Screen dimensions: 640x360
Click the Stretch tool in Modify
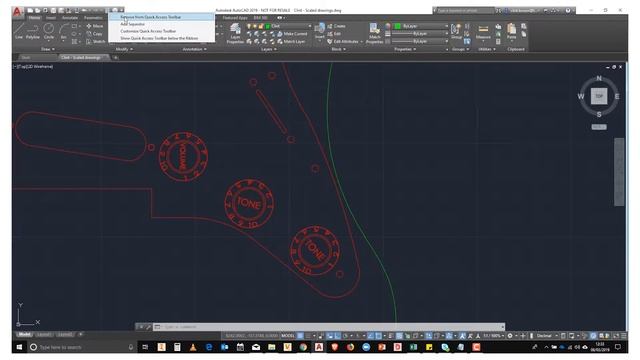96,42
